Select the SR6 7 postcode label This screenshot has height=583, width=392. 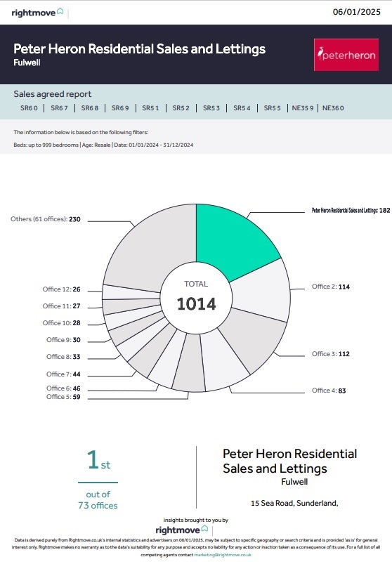click(60, 108)
